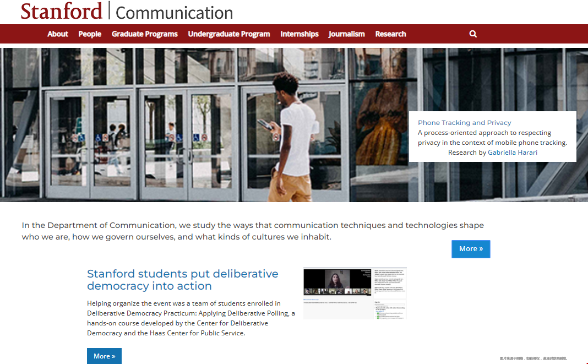Open the deliberative democracy article headline
This screenshot has height=364, width=588.
point(183,280)
